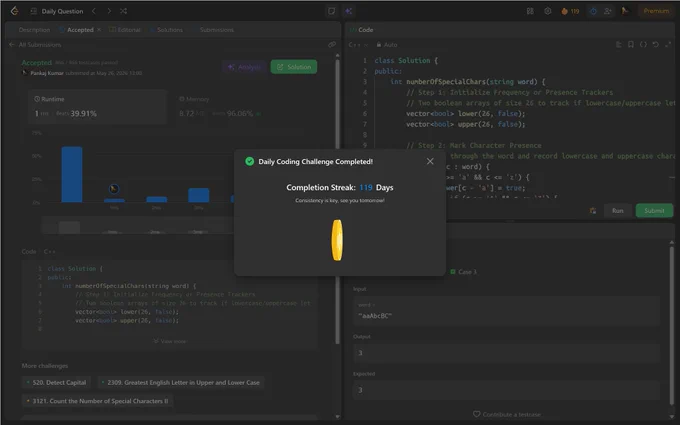The height and width of the screenshot is (425, 680).
Task: Toggle the Auto lock setting
Action: pos(387,45)
